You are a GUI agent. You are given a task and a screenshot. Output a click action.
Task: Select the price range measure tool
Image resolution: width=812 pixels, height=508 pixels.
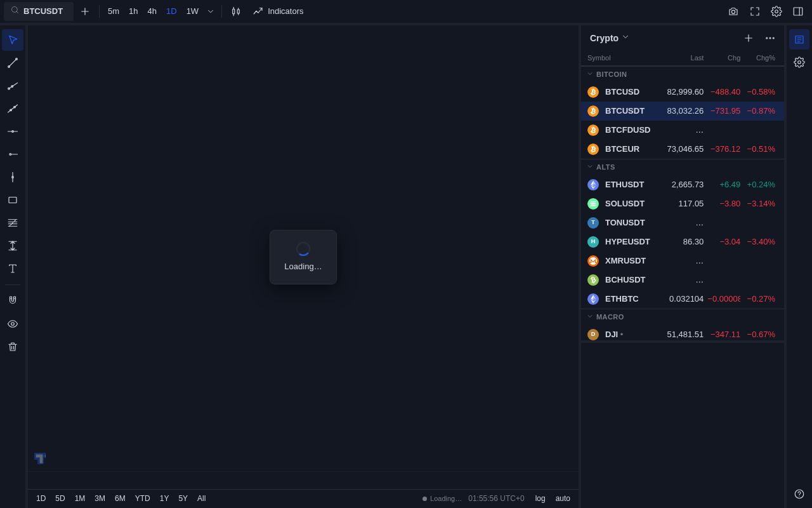13,246
